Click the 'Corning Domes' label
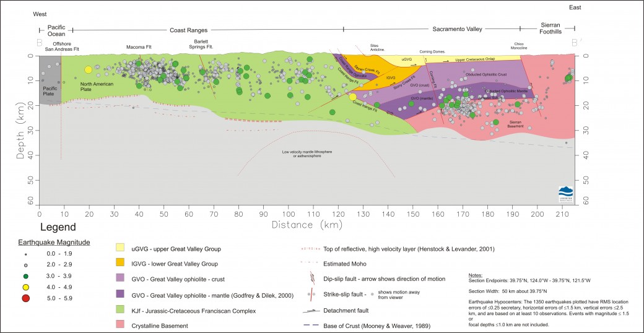The height and width of the screenshot is (333, 644). tap(432, 52)
